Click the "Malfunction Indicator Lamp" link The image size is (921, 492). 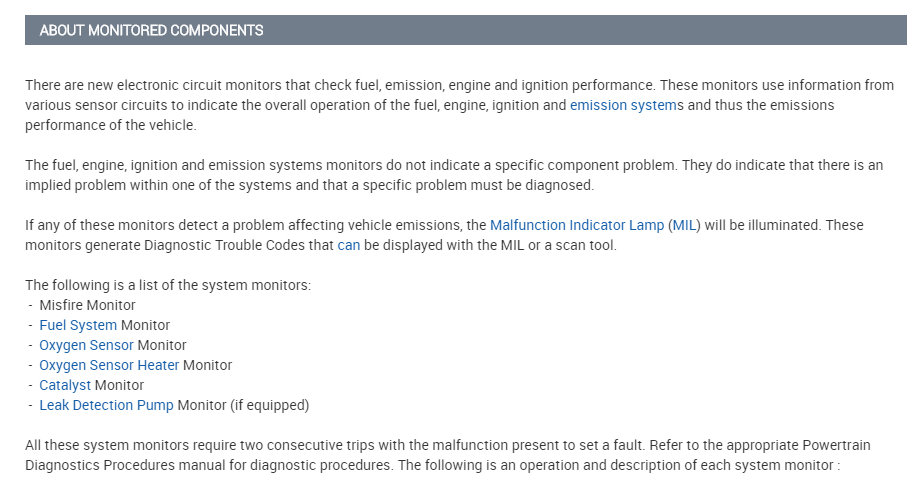[x=577, y=225]
